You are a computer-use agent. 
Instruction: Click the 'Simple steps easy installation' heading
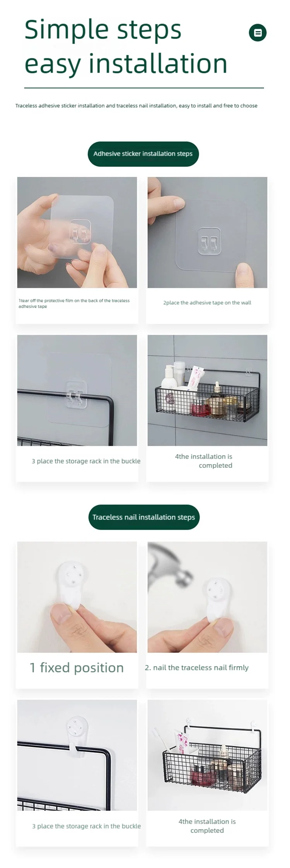tap(126, 46)
